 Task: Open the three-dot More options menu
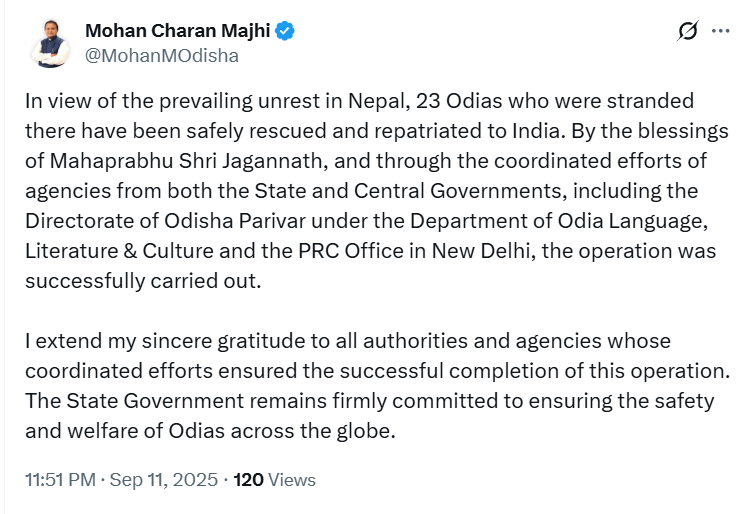(x=720, y=31)
